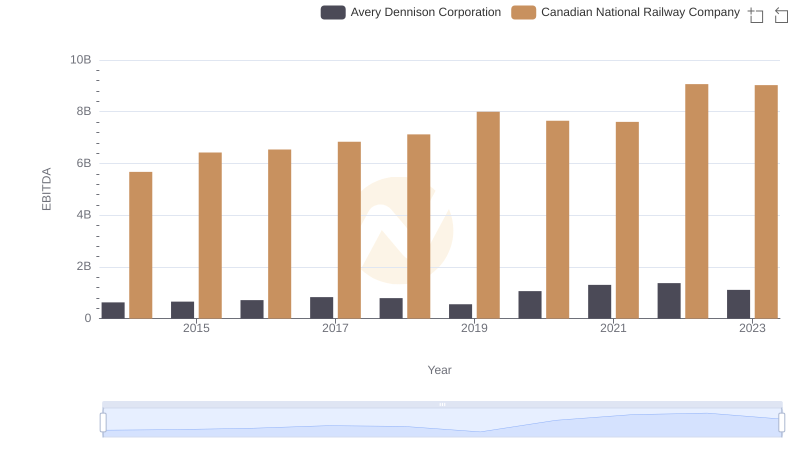Toggle Avery Dennison Corporation legend entry
Screen dimensions: 800x461
[x=411, y=12]
